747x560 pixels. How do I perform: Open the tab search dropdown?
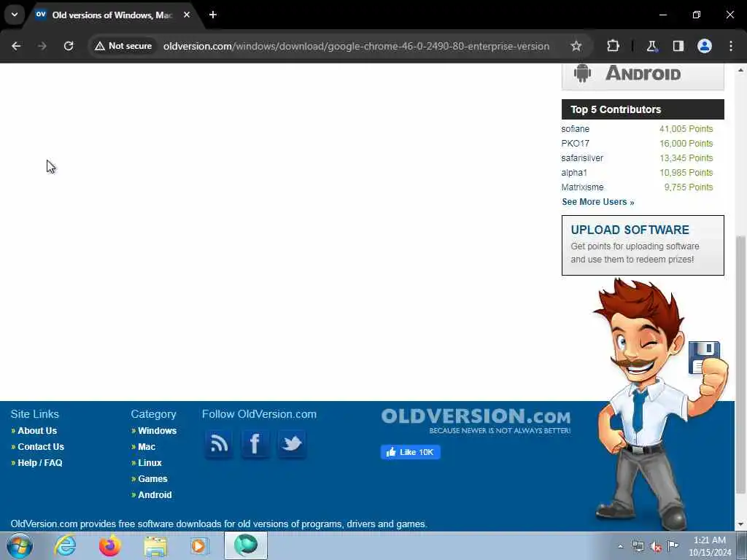15,15
